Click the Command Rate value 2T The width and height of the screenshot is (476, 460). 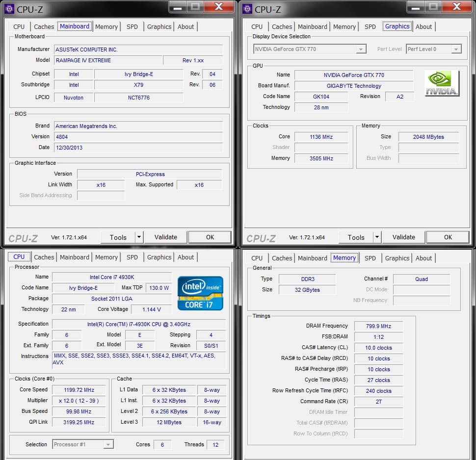point(379,402)
